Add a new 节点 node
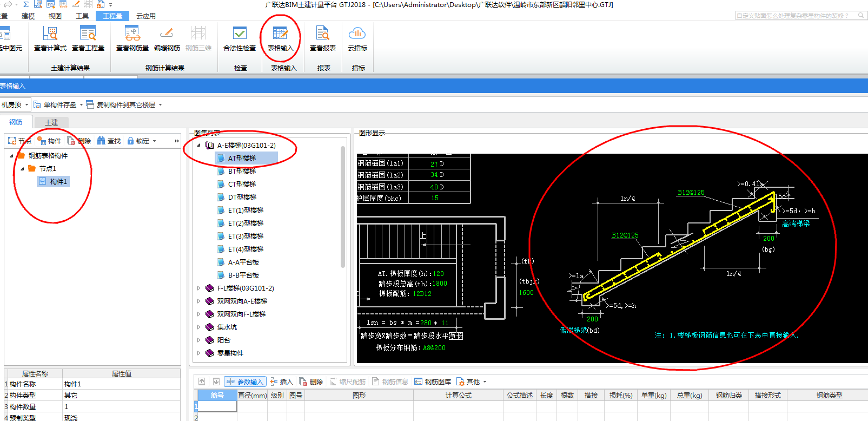This screenshot has width=868, height=421. pos(19,141)
